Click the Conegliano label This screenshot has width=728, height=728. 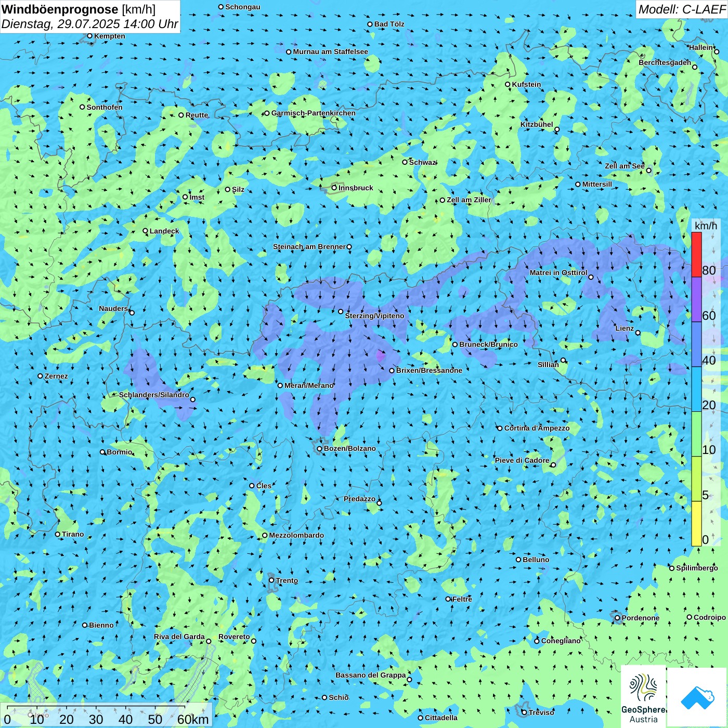[x=561, y=641]
